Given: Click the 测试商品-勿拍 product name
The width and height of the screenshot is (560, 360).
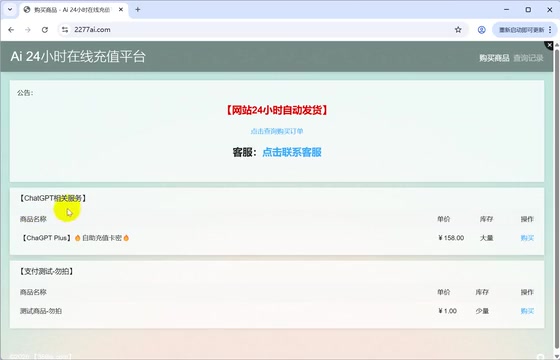Looking at the screenshot, I should tap(41, 311).
